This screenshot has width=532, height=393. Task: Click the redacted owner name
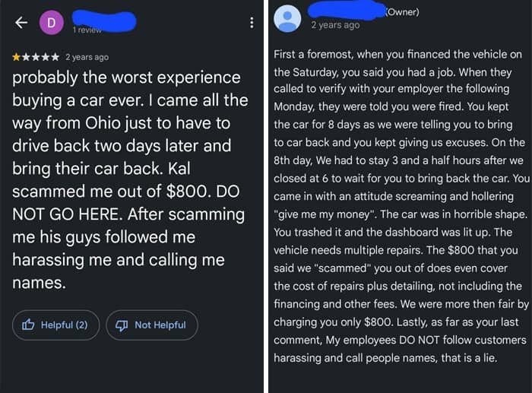coord(346,10)
